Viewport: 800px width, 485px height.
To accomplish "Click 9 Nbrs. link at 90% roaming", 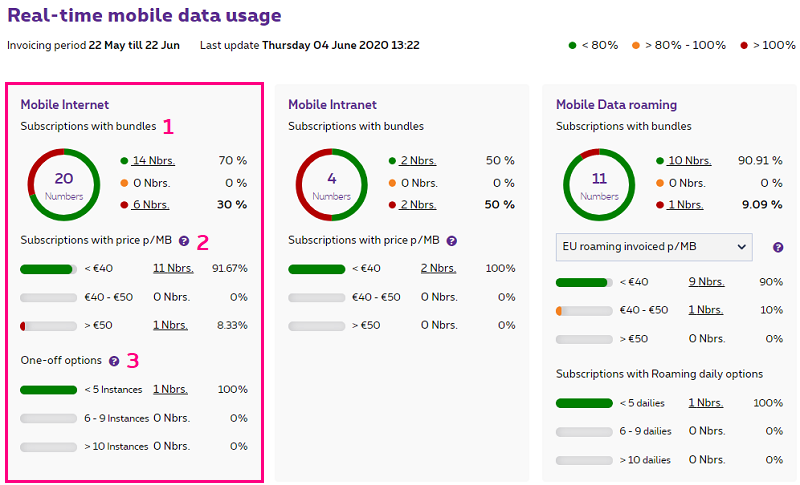I will point(706,282).
